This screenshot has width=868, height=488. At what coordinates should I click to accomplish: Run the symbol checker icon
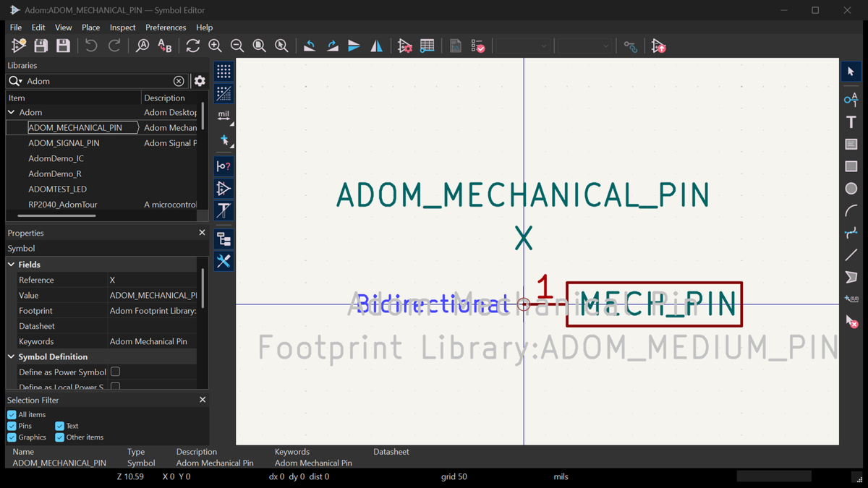pos(478,46)
